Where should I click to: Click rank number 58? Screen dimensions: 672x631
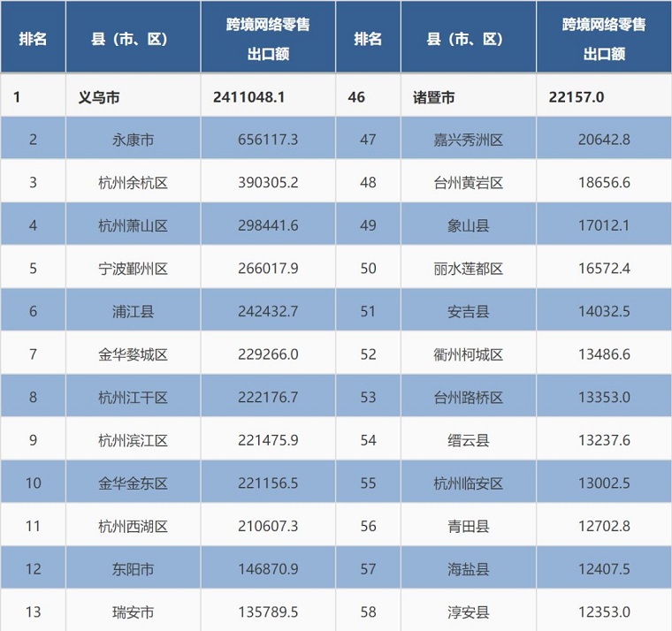pyautogui.click(x=368, y=612)
